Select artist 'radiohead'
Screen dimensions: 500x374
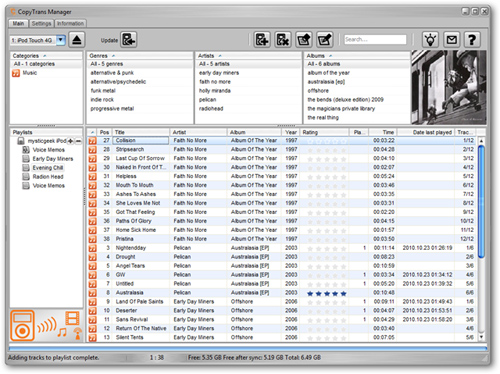pyautogui.click(x=211, y=109)
